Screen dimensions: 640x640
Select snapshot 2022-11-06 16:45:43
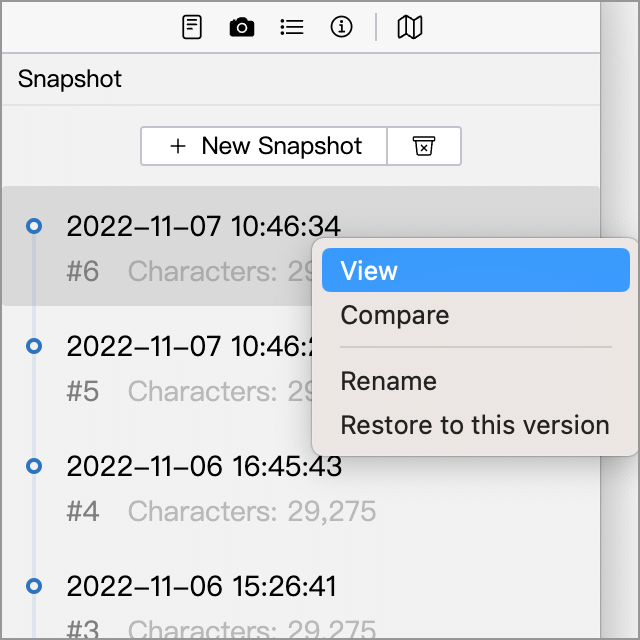[x=204, y=466]
